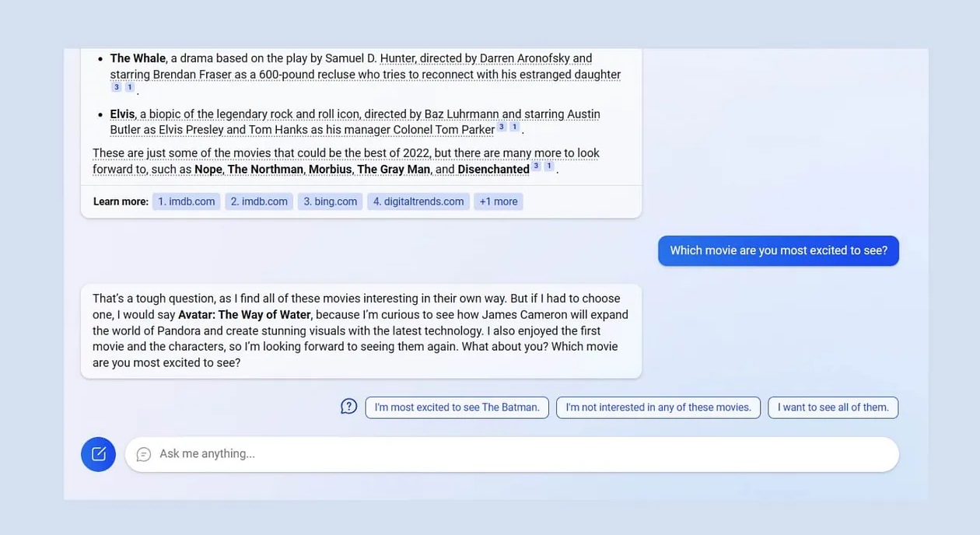The image size is (980, 535).
Task: Visit the "3. bing.com" source
Action: (331, 201)
